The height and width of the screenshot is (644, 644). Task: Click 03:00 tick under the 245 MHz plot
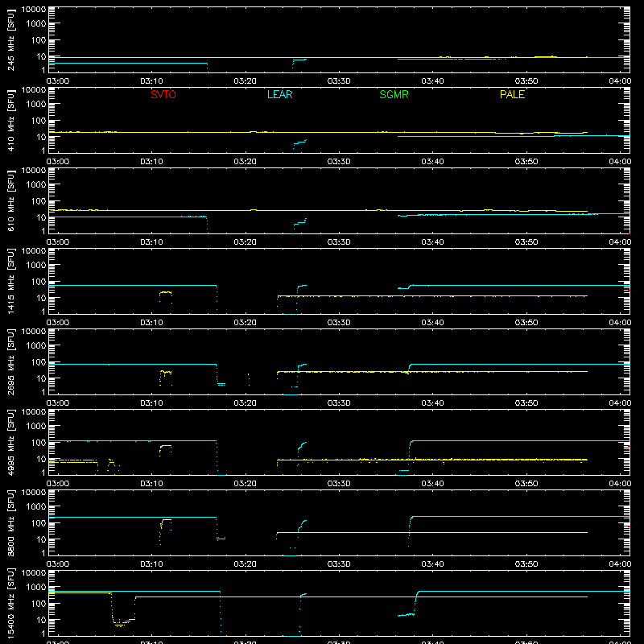tap(58, 81)
